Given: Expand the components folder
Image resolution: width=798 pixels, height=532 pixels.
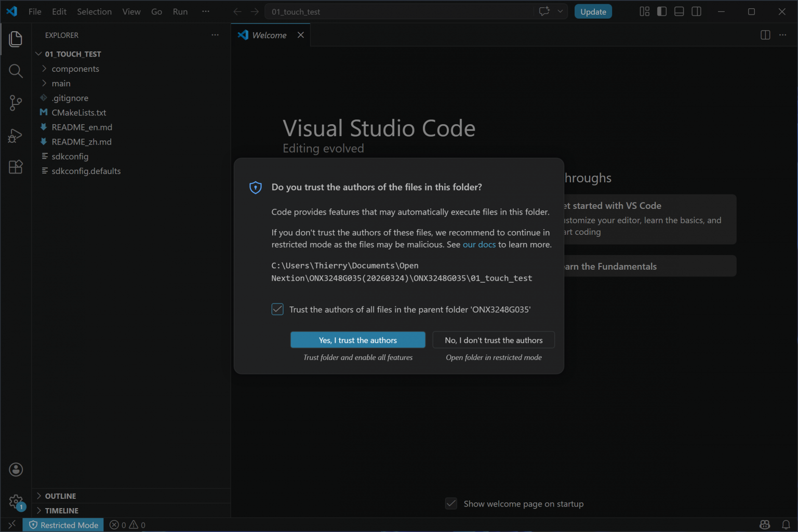Looking at the screenshot, I should [x=75, y=69].
